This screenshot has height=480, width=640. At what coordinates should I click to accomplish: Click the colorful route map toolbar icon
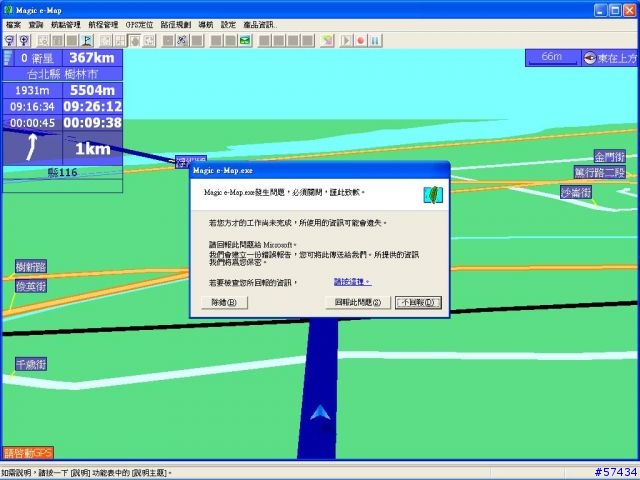(327, 40)
